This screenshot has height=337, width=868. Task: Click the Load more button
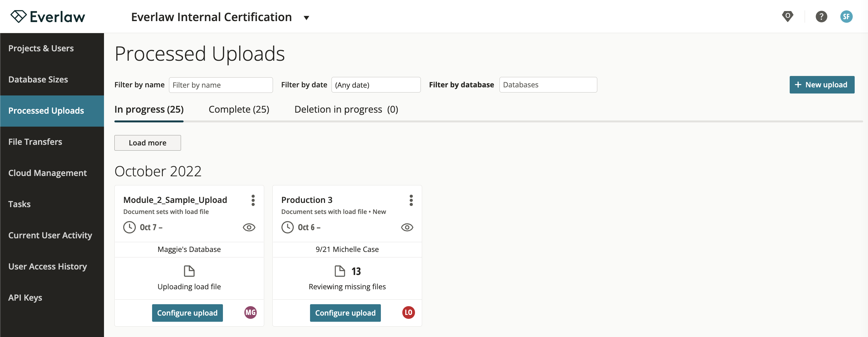tap(148, 143)
